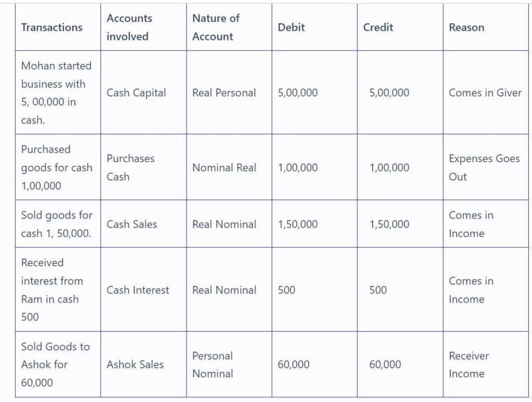Click the 1,50,000 debit amount cell
The width and height of the screenshot is (532, 402).
[x=298, y=224]
